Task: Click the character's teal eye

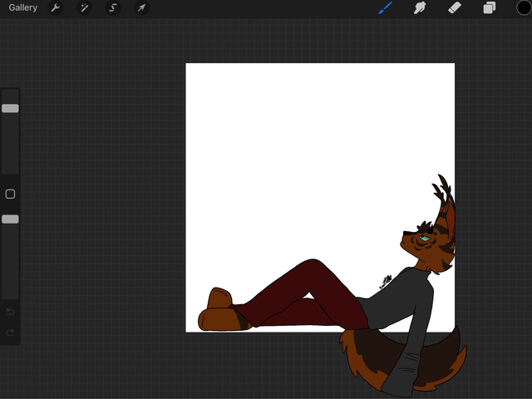Action: pos(425,239)
